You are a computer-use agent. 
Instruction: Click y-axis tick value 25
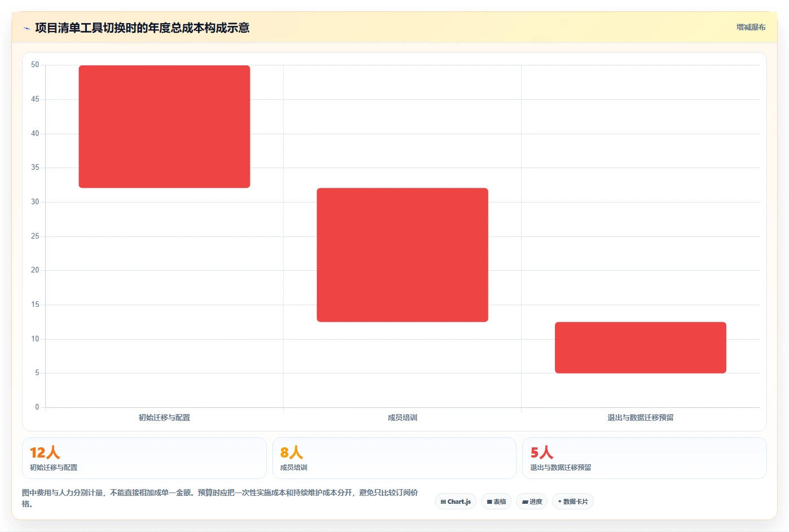coord(35,236)
